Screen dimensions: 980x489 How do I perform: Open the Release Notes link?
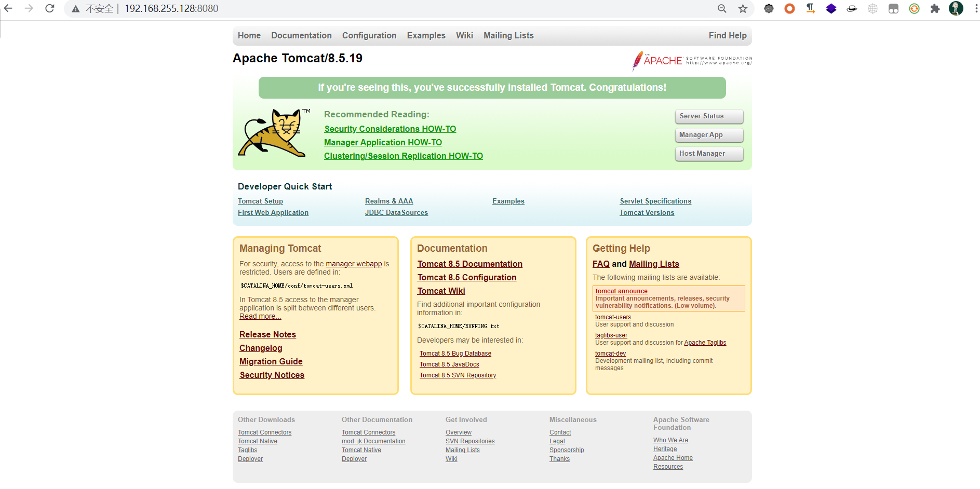(267, 334)
